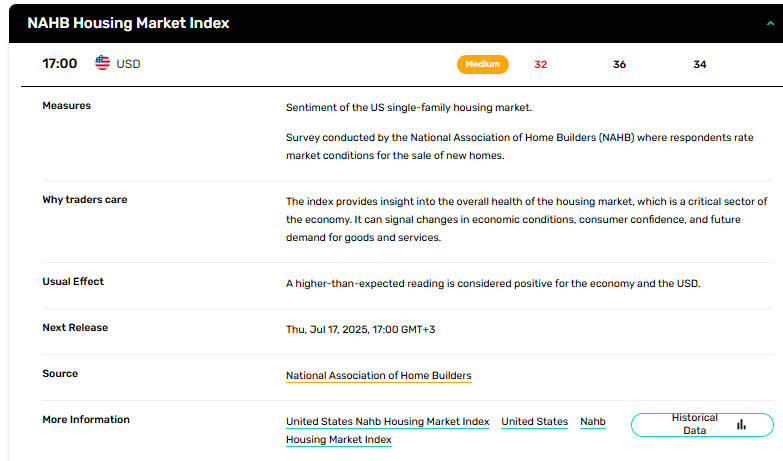Click the More Information label
This screenshot has width=783, height=461.
(86, 420)
